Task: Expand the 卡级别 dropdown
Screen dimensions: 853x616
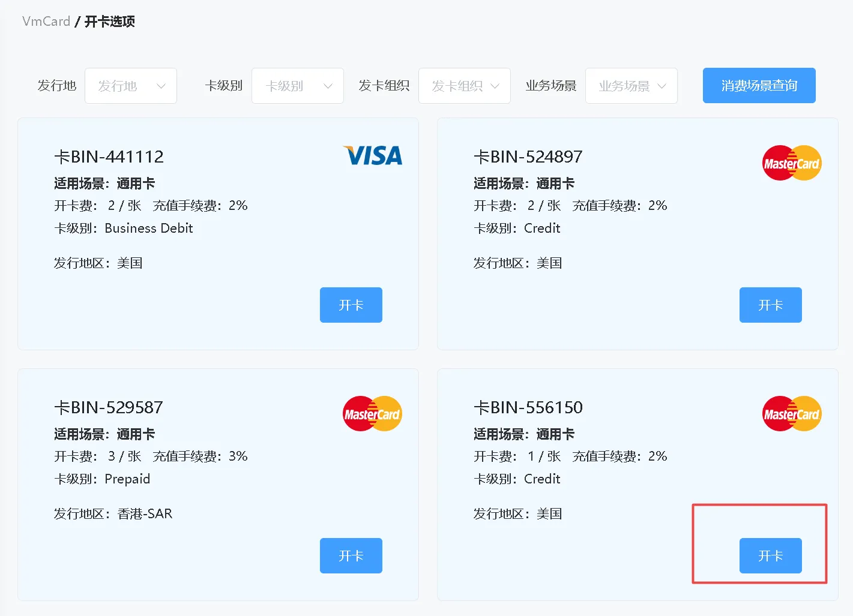Action: (298, 86)
